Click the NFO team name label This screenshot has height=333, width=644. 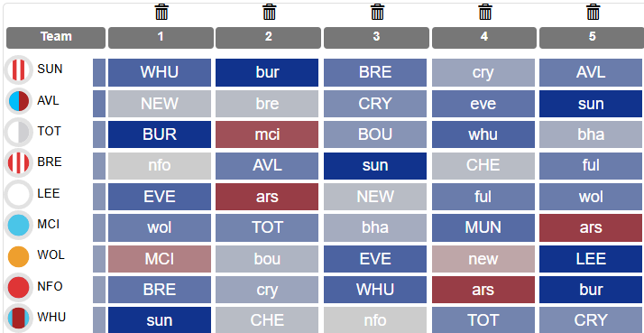[50, 286]
